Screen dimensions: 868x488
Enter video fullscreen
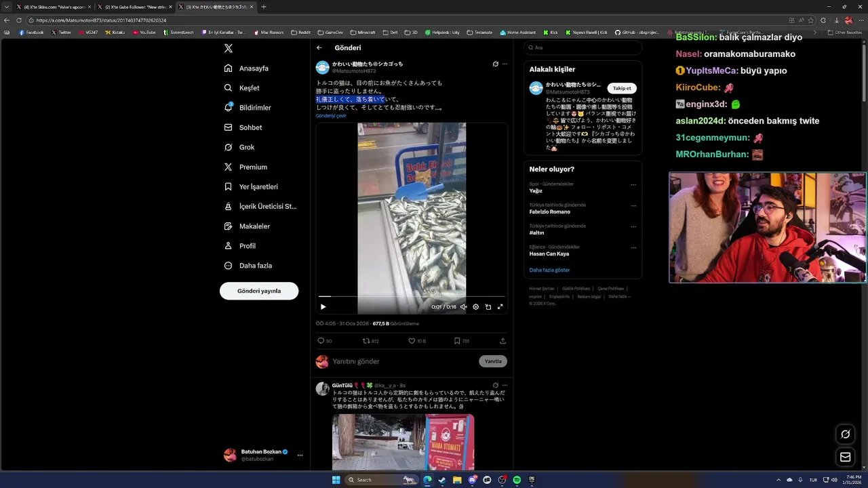500,307
